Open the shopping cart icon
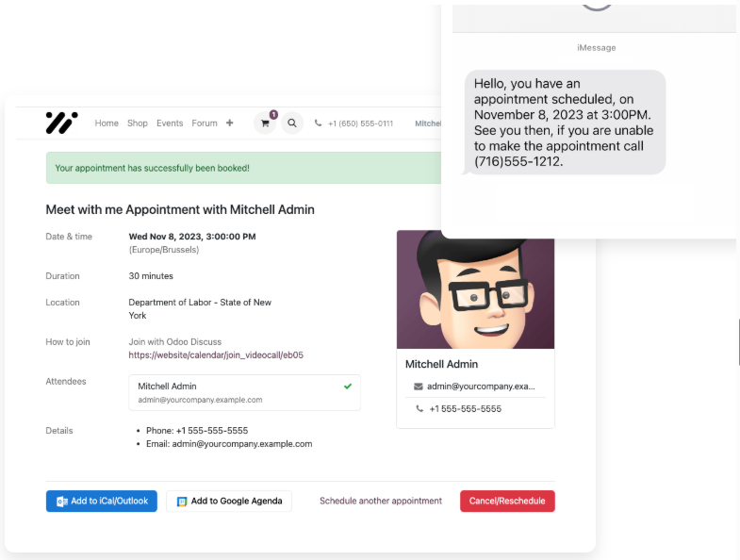This screenshot has height=560, width=740. click(x=265, y=123)
